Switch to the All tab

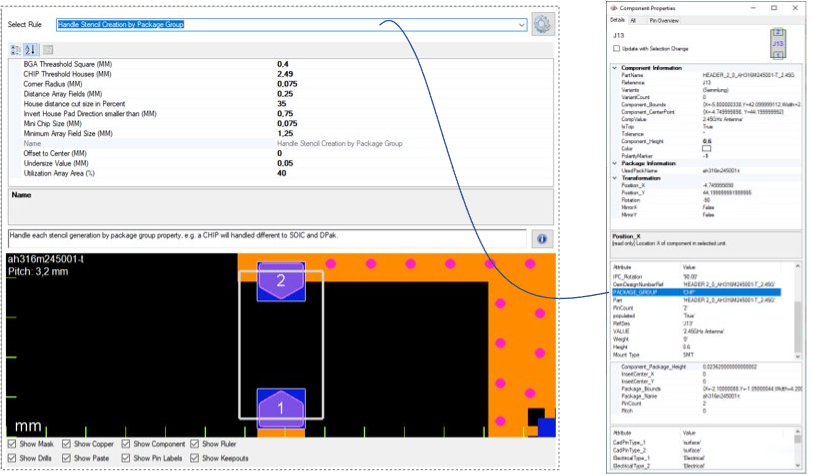click(x=633, y=21)
